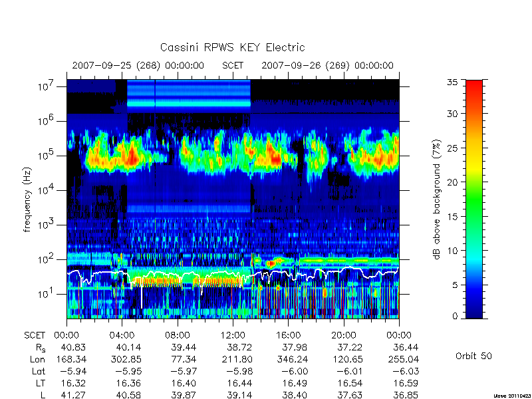Click the Cassini RPWS KEY Electric title

click(x=232, y=47)
